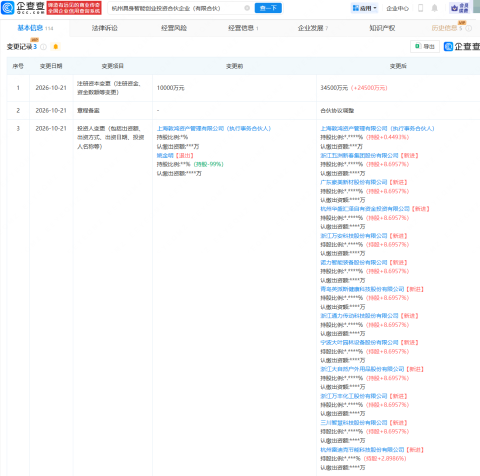Open 浙江万丰化工股份有限公司 link

click(x=354, y=396)
